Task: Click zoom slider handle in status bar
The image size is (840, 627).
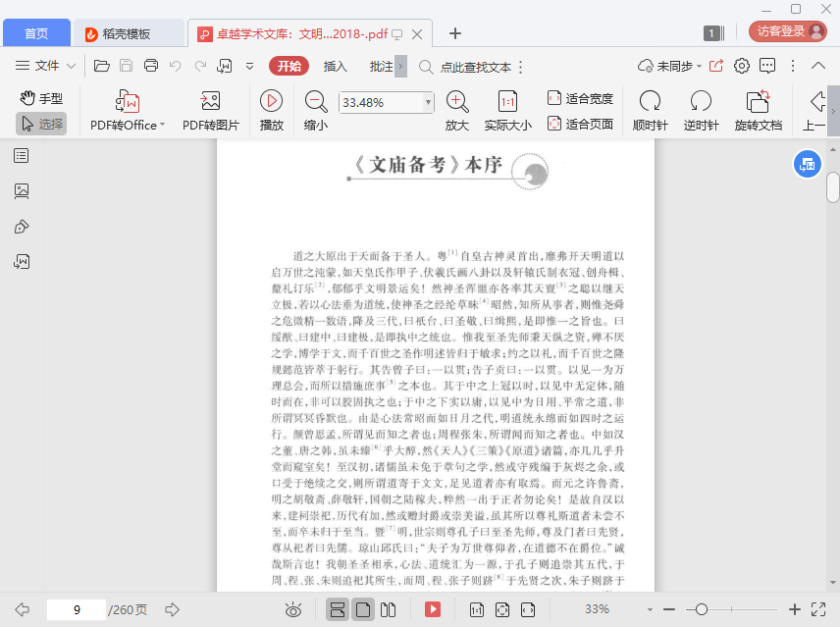Action: tap(702, 609)
